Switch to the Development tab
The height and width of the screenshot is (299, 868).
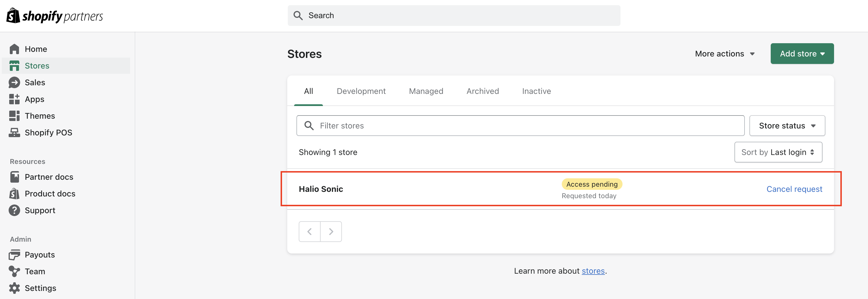(361, 91)
